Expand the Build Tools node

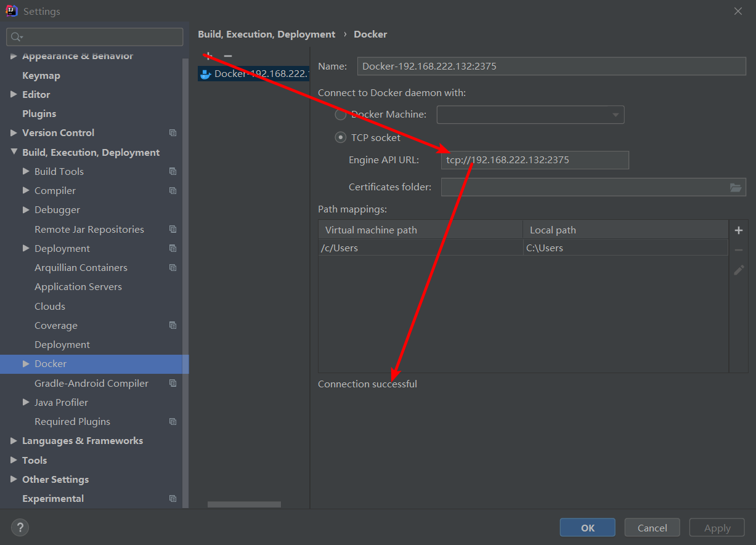[26, 171]
